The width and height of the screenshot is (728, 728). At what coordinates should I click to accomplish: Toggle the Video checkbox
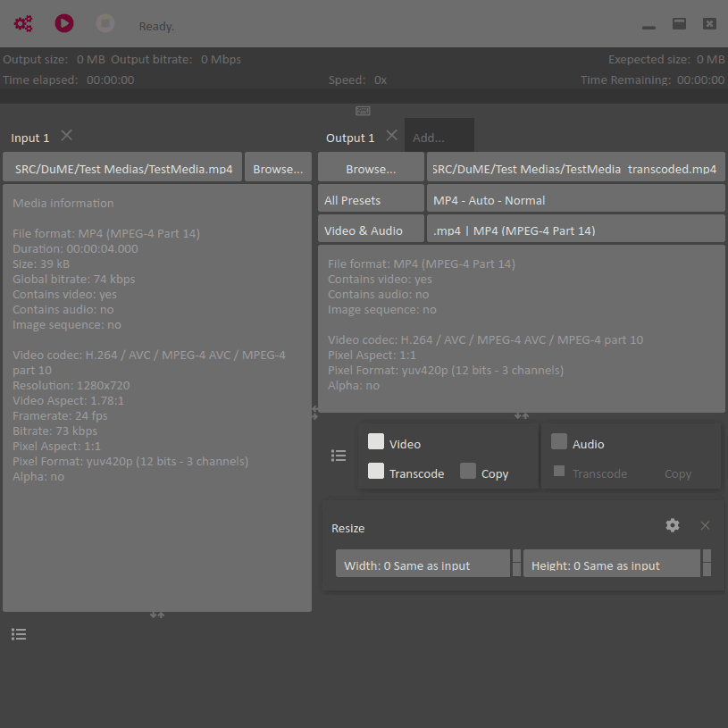point(376,442)
